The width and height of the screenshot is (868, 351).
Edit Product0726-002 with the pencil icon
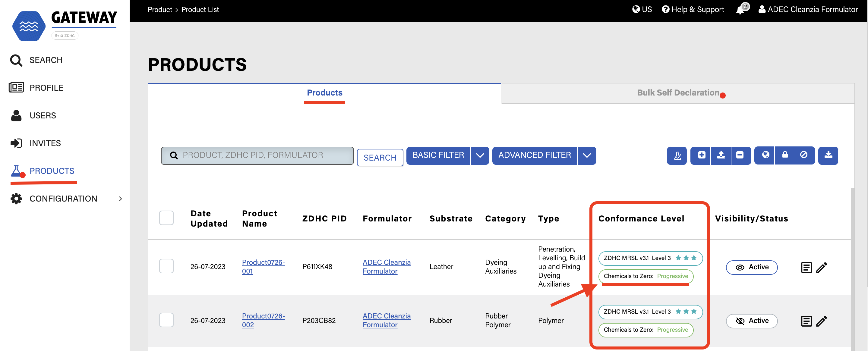pyautogui.click(x=822, y=321)
